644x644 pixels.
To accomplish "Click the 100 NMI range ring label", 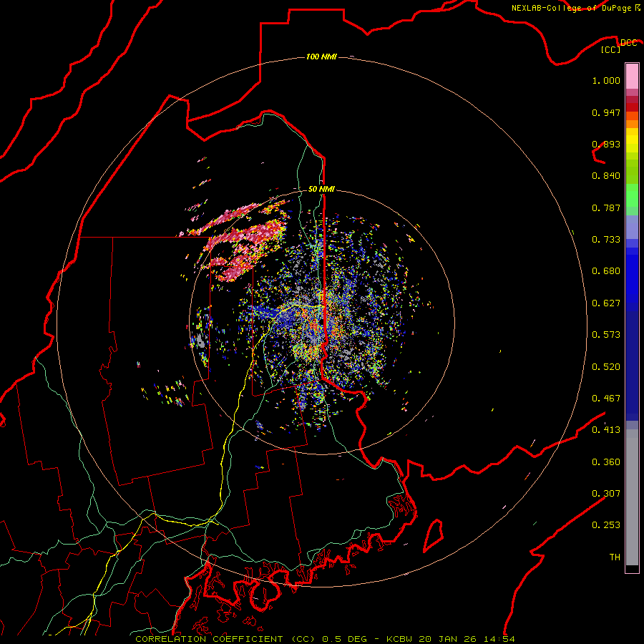I will coord(321,57).
